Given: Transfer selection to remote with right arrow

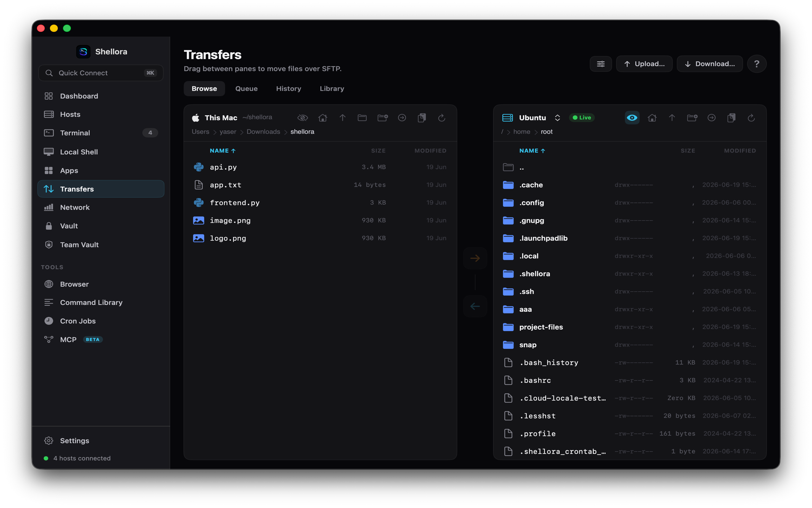Looking at the screenshot, I should click(x=475, y=258).
